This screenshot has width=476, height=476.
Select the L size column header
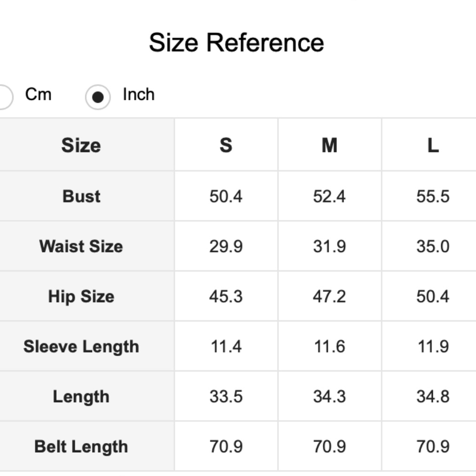click(x=433, y=145)
